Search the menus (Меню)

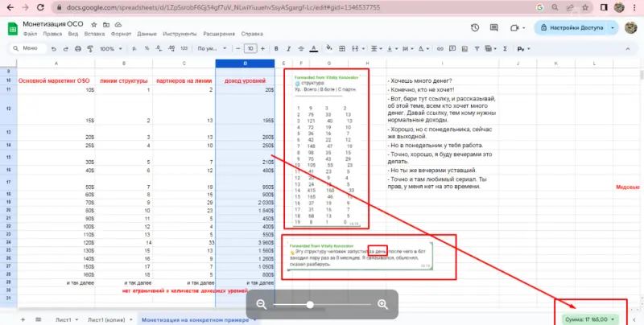point(28,48)
